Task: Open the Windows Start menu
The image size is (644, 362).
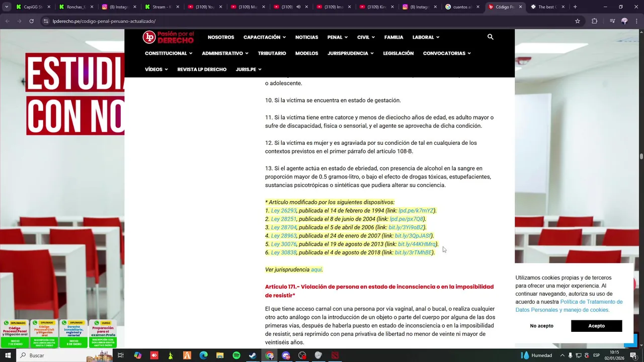Action: point(8,355)
